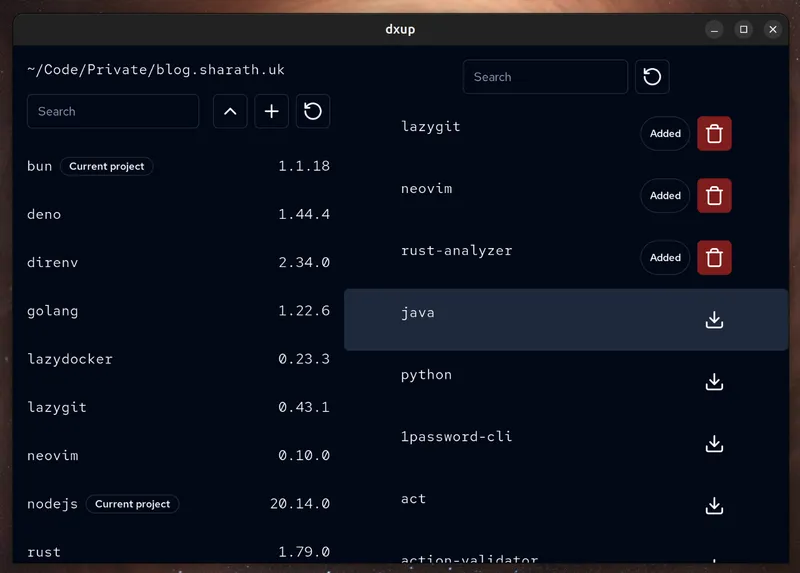800x573 pixels.
Task: Close the dxup window
Action: 773,30
